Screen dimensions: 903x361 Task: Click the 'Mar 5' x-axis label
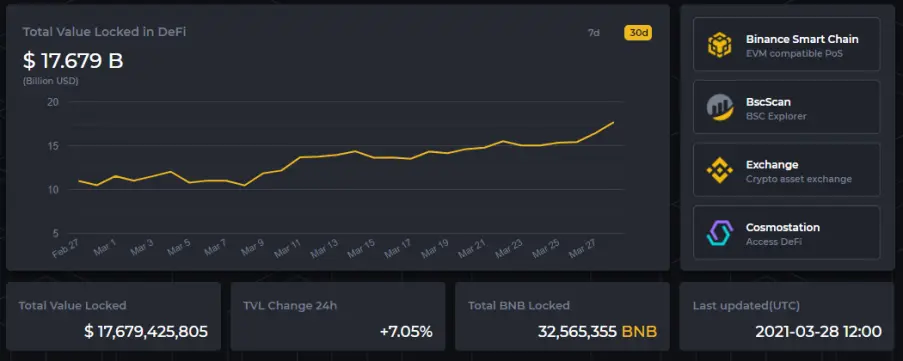coord(178,247)
